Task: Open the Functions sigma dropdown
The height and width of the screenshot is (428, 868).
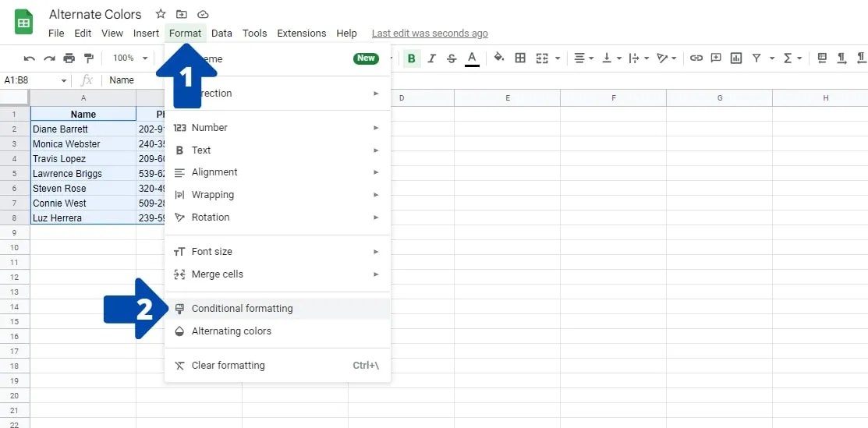Action: [792, 58]
